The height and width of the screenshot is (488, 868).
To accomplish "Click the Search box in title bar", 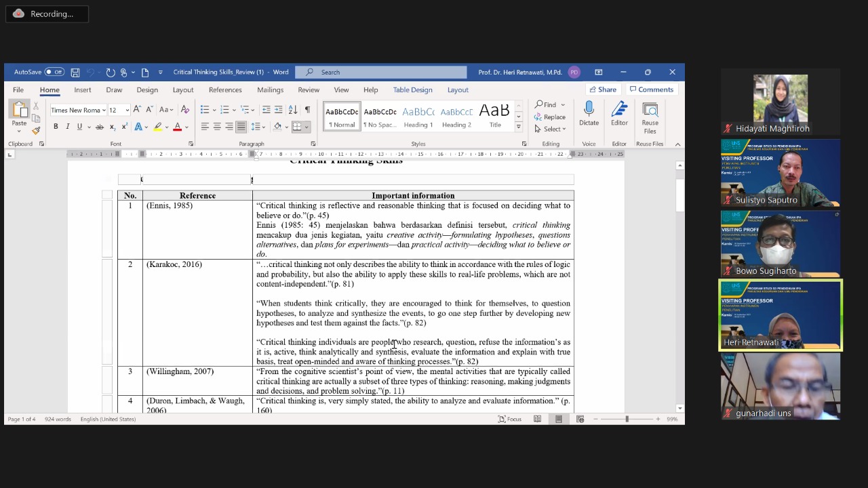I will (381, 73).
